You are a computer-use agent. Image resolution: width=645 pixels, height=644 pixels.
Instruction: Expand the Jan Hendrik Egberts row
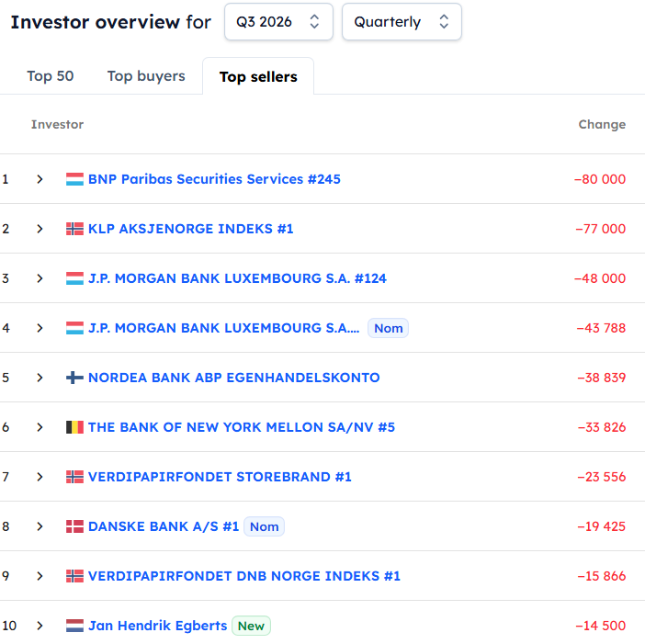click(x=40, y=626)
